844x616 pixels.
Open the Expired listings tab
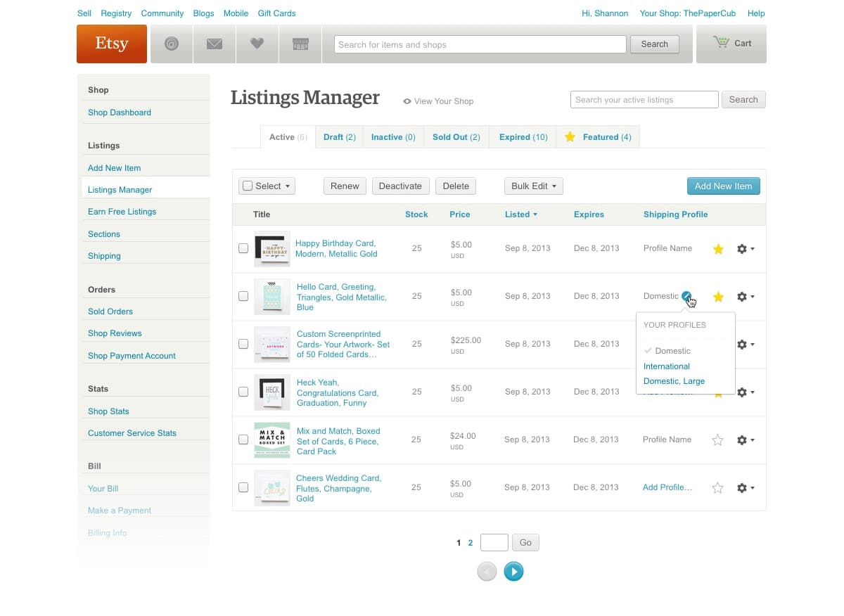pos(523,136)
